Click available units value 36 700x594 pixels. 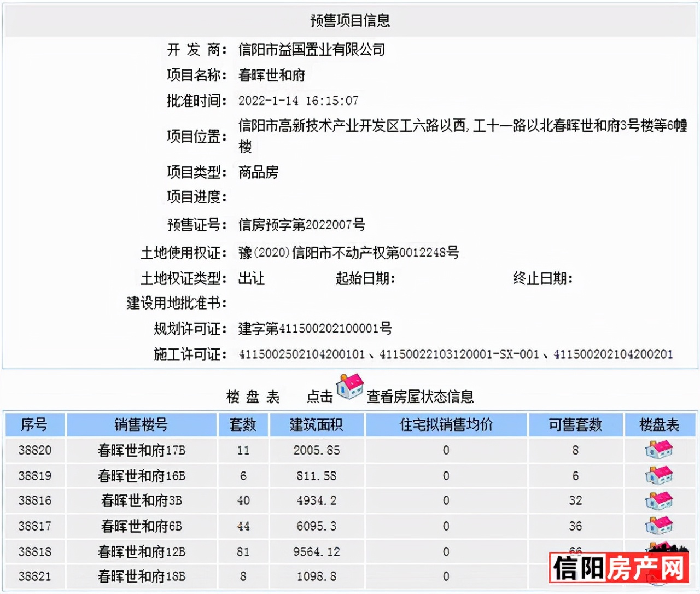575,526
